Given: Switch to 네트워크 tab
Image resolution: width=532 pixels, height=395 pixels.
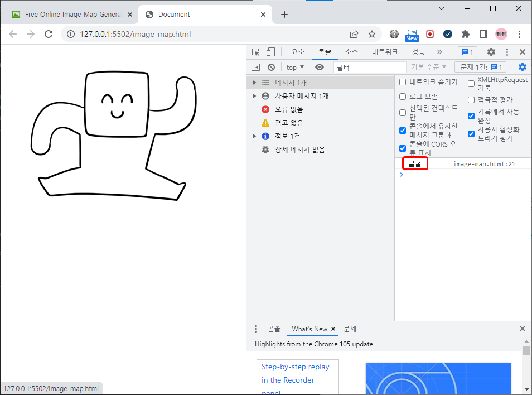Looking at the screenshot, I should (385, 52).
